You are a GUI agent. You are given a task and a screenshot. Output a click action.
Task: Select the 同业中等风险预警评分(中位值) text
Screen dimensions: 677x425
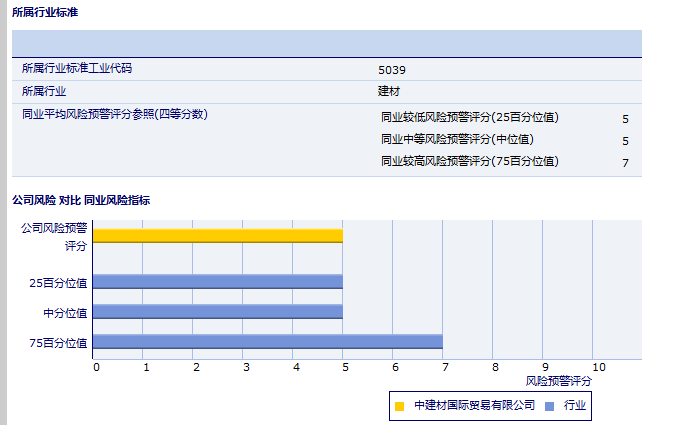[457, 140]
